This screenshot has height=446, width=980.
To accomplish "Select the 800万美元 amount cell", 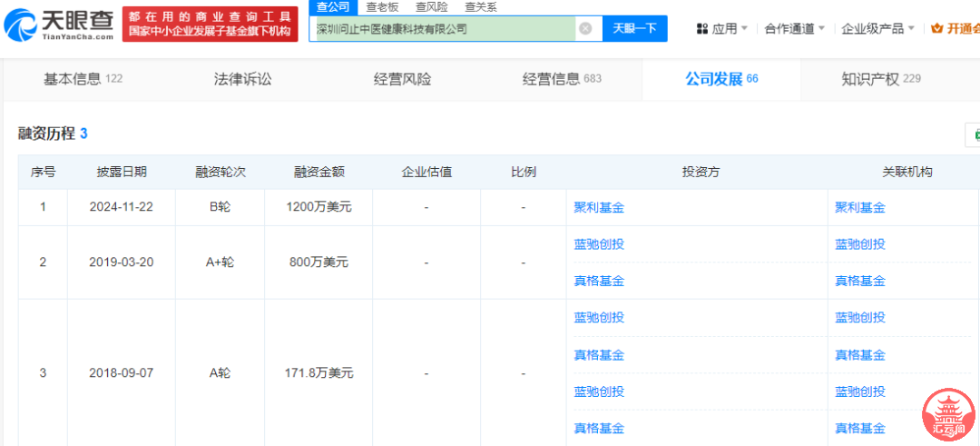I will pyautogui.click(x=318, y=263).
